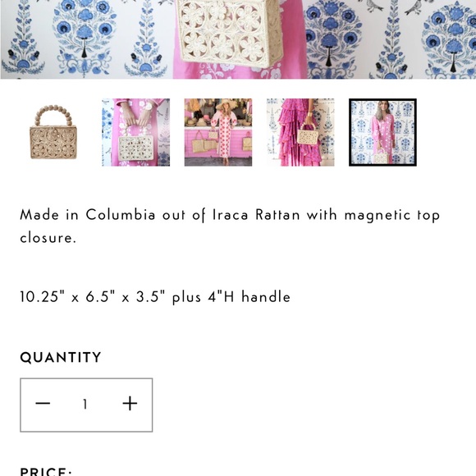Screen dimensions: 476x476
Task: View the bag-only product thumbnail
Action: tap(53, 132)
